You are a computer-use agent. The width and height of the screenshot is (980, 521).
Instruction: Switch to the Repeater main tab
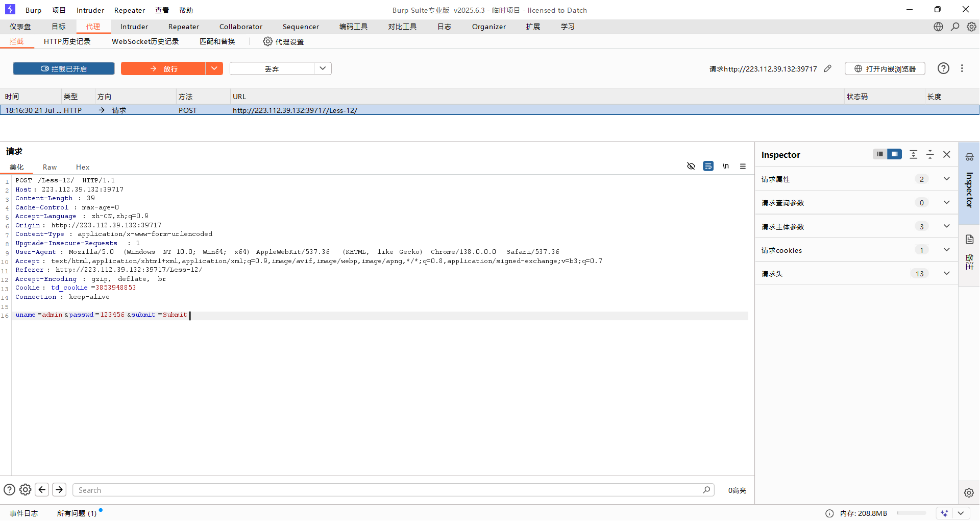point(184,27)
